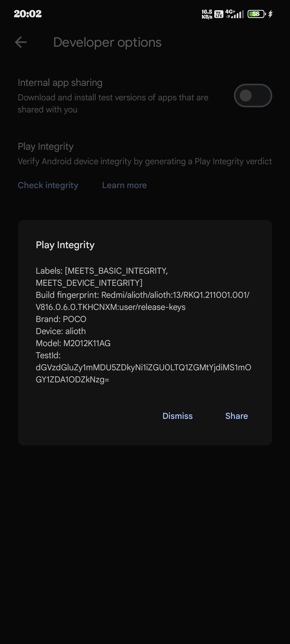This screenshot has height=644, width=290.
Task: Tap the Brand: POCO line
Action: 61,319
